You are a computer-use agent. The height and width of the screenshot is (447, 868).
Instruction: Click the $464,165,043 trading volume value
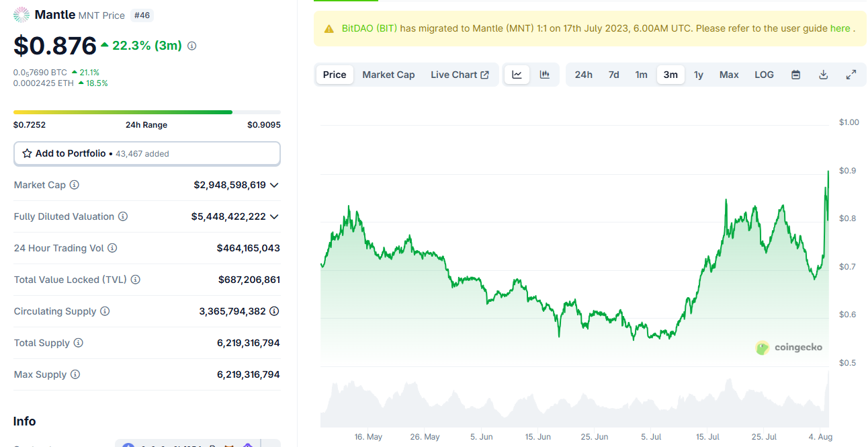coord(249,248)
